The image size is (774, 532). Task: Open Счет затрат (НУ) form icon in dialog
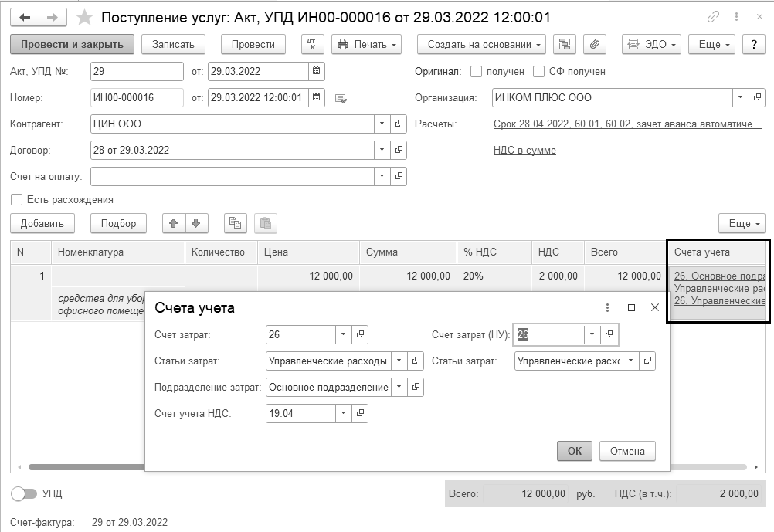click(609, 334)
